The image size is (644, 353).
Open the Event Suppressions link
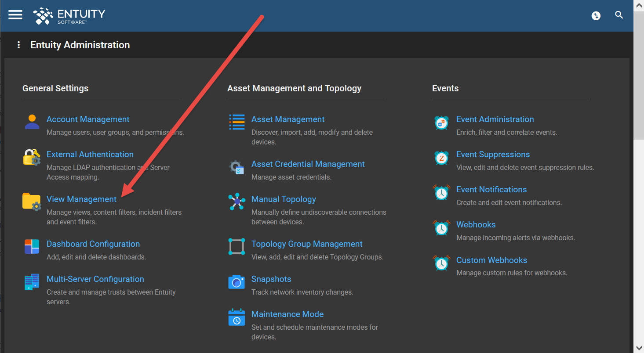[x=493, y=155]
